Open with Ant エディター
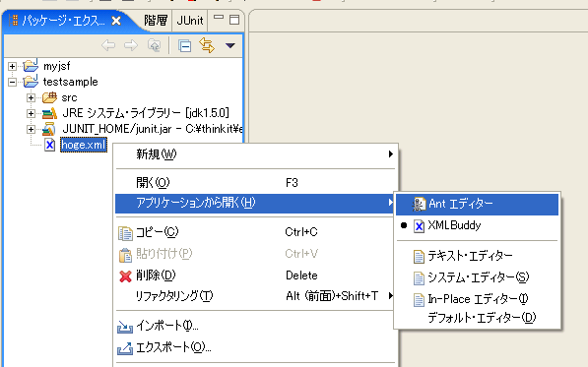The image size is (588, 367). tap(477, 204)
